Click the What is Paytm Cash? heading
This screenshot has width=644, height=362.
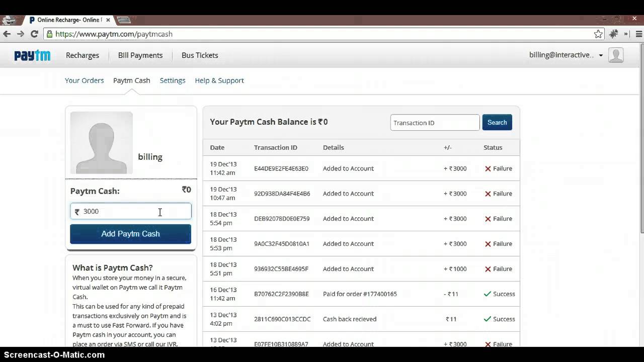[113, 267]
